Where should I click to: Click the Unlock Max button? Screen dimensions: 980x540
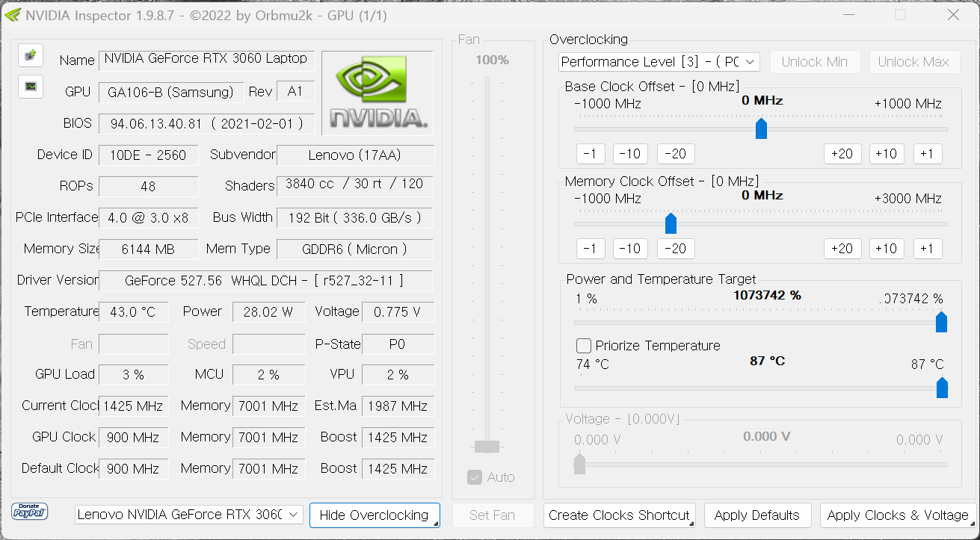tap(913, 62)
